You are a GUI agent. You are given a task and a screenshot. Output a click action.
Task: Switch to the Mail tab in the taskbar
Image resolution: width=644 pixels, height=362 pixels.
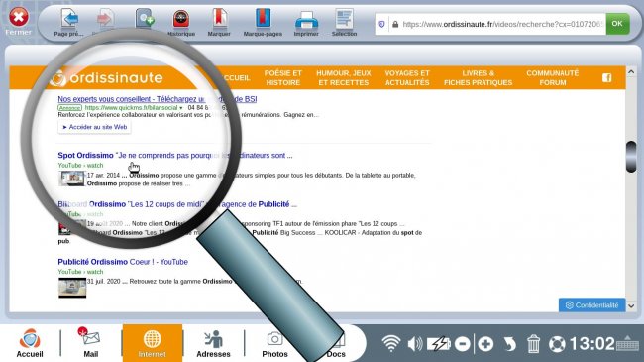91,343
